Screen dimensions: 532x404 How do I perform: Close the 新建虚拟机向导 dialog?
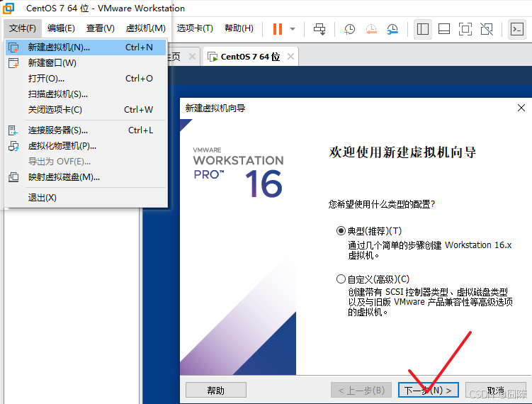521,108
